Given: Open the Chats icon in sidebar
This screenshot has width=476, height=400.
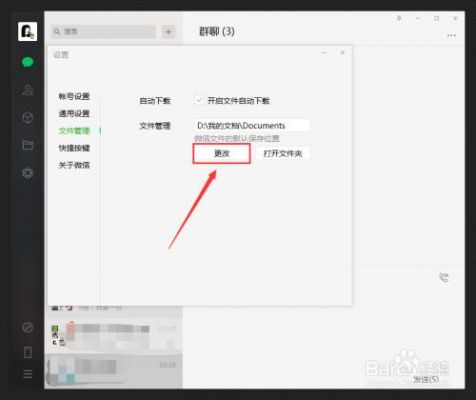Looking at the screenshot, I should [x=28, y=62].
